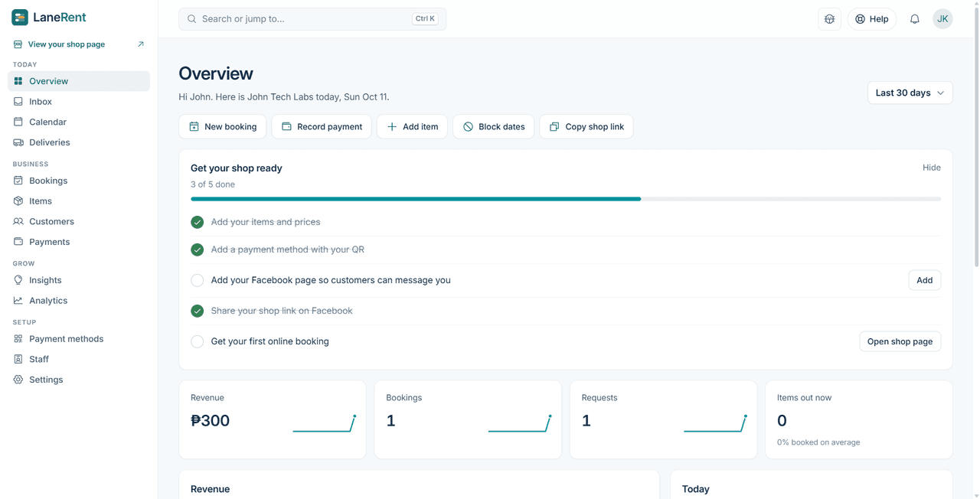Viewport: 980px width, 499px height.
Task: Open Insights in the sidebar
Action: 79,280
